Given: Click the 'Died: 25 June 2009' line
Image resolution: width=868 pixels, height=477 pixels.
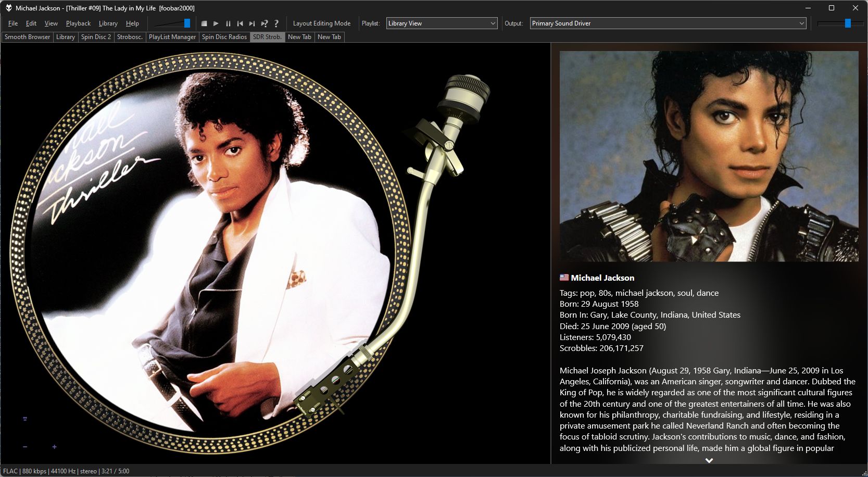Looking at the screenshot, I should [613, 327].
